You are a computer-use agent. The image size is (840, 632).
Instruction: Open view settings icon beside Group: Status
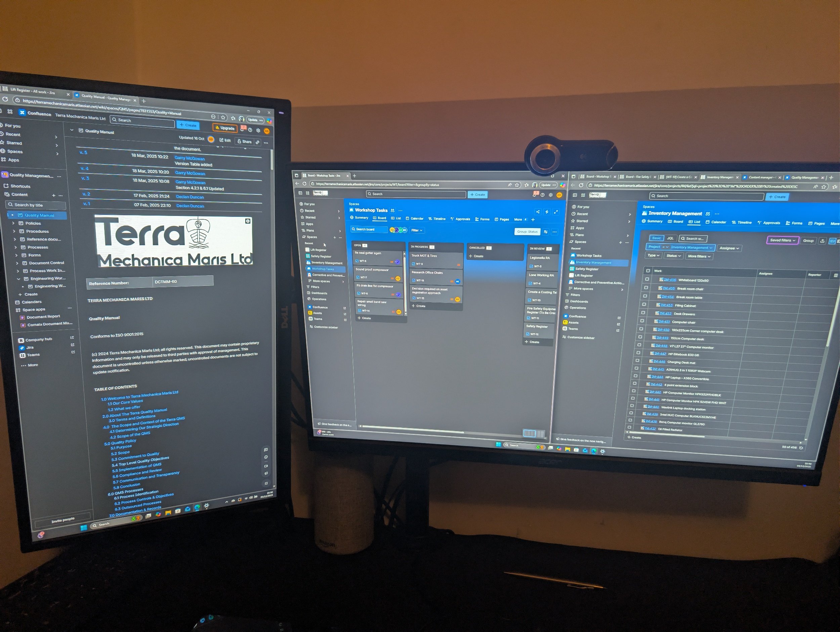pyautogui.click(x=546, y=232)
